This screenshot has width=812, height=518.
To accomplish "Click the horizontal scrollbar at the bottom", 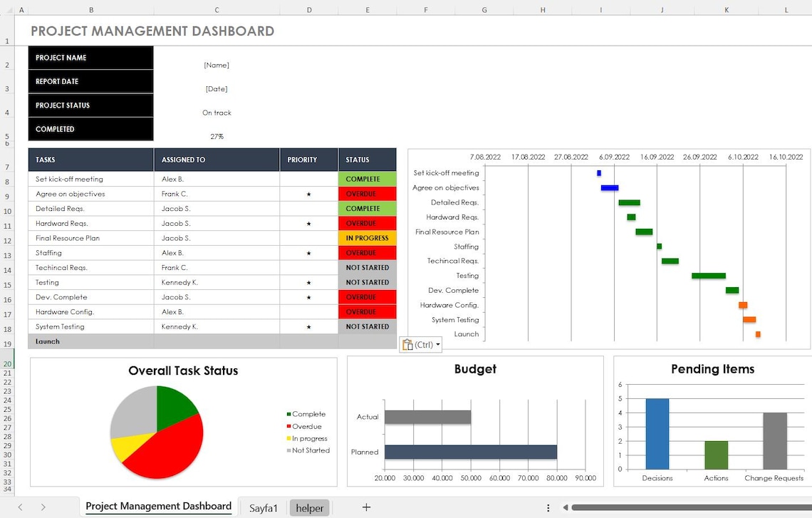I will point(684,507).
